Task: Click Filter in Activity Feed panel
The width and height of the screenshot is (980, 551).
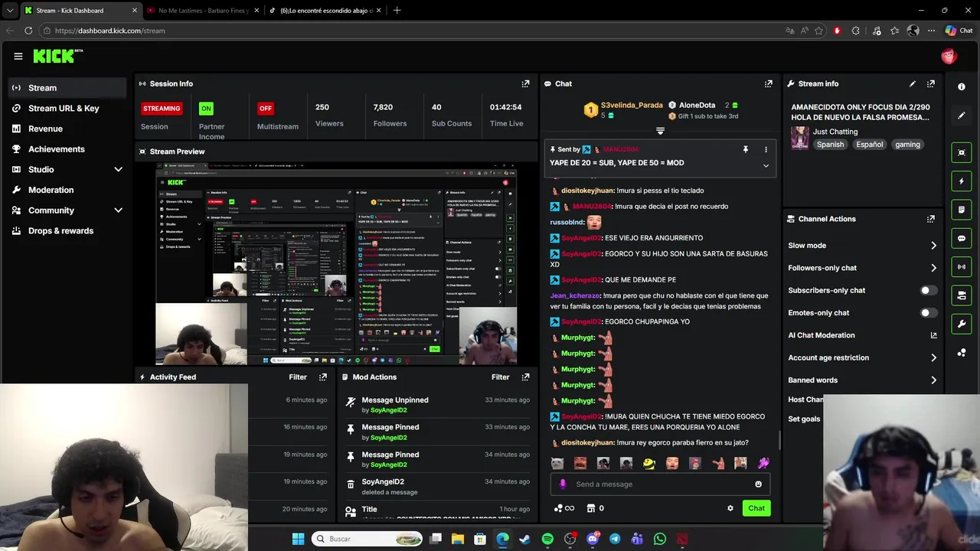Action: click(298, 377)
